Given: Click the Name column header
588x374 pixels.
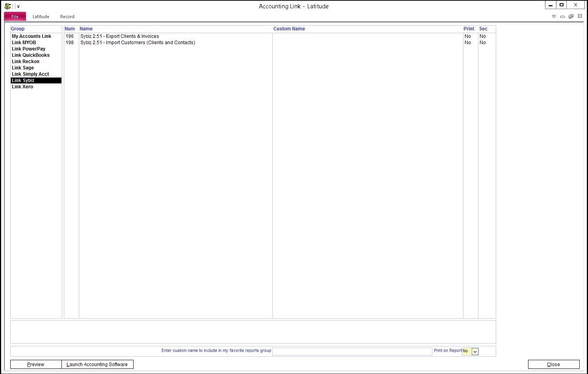Looking at the screenshot, I should point(86,29).
